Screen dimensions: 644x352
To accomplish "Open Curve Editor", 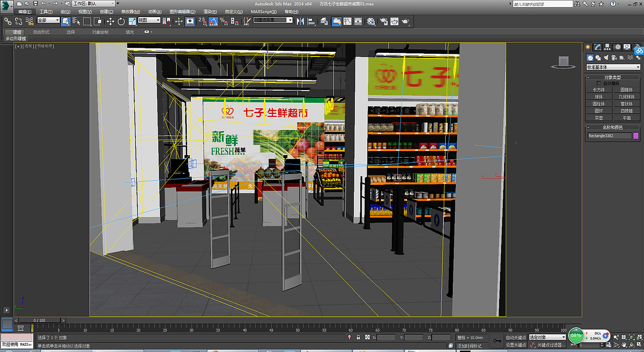I will pyautogui.click(x=347, y=21).
